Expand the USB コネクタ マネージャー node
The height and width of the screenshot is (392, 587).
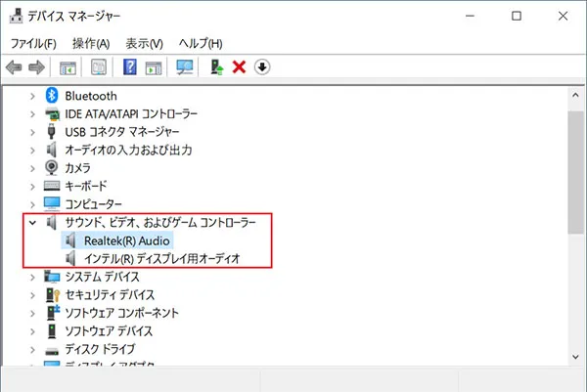pos(32,132)
